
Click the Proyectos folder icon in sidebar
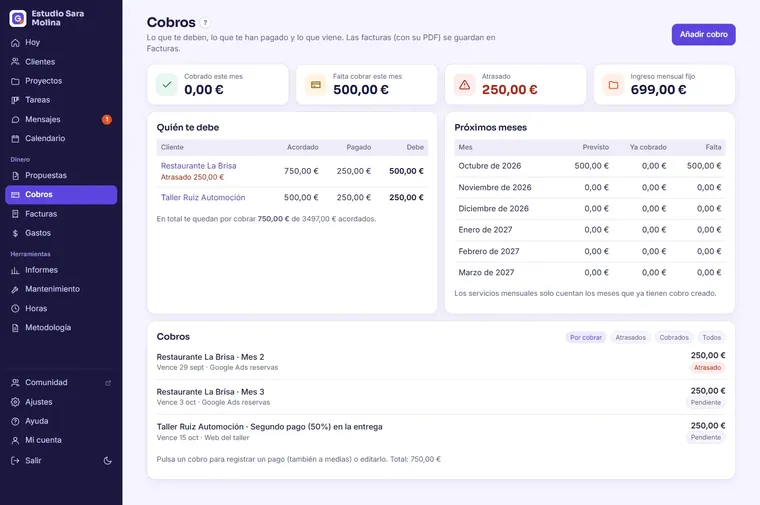pyautogui.click(x=15, y=81)
